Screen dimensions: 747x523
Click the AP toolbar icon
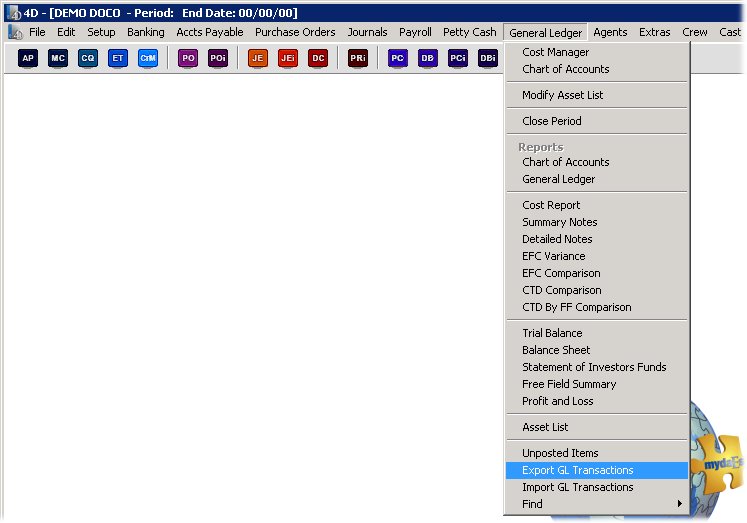click(x=28, y=58)
